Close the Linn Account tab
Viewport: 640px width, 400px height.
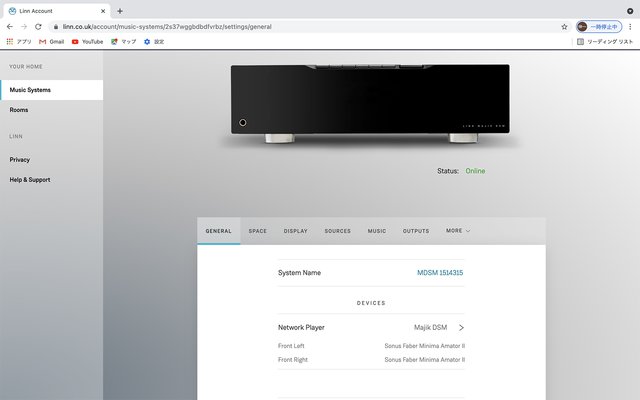(103, 11)
